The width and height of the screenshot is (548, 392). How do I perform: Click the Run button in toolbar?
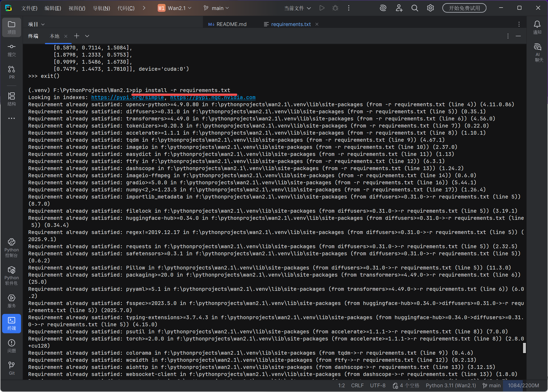coord(322,8)
